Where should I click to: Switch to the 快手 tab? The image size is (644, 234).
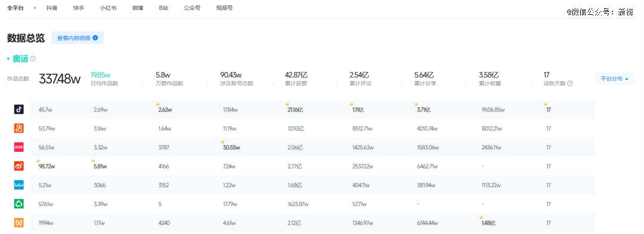tap(79, 8)
